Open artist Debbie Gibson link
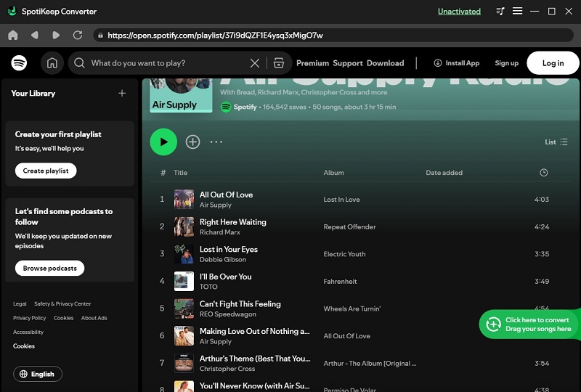Screen dimensions: 581x392 click(x=223, y=260)
